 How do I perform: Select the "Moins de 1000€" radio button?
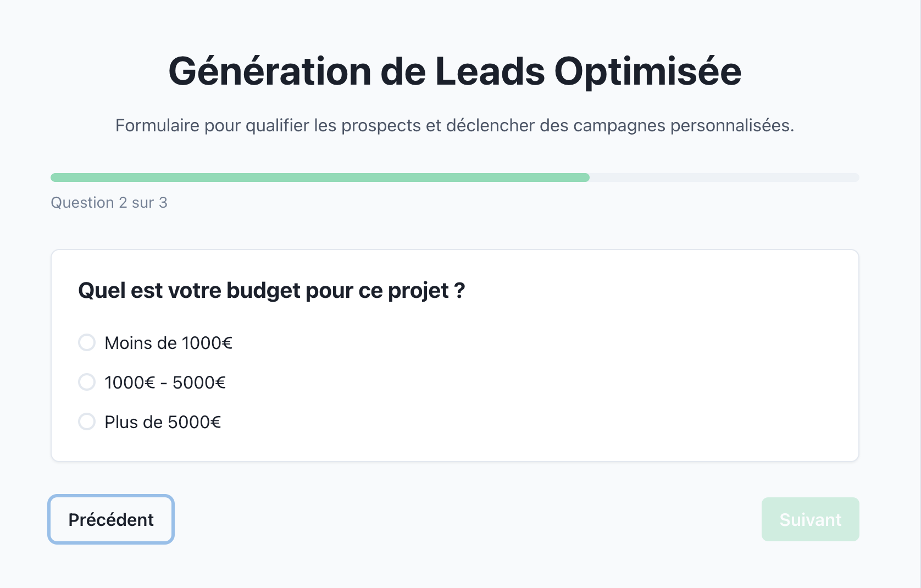point(87,343)
